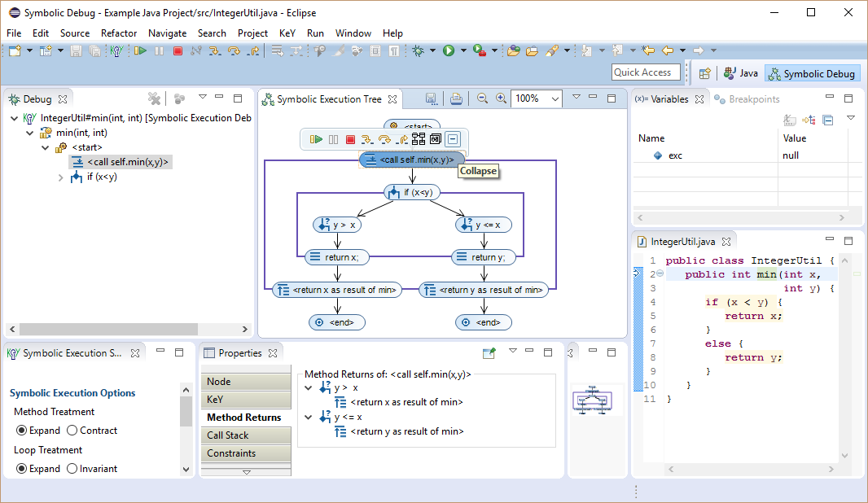
Task: Open the File menu
Action: pos(14,33)
